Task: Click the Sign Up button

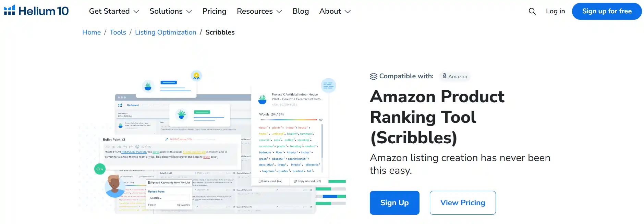Action: (394, 202)
